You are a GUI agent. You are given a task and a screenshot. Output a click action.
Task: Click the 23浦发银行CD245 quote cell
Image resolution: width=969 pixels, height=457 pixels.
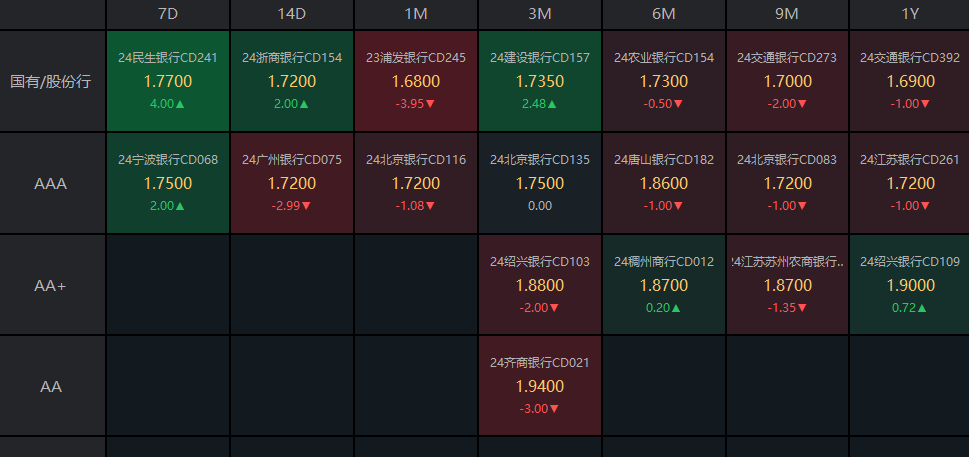(416, 81)
